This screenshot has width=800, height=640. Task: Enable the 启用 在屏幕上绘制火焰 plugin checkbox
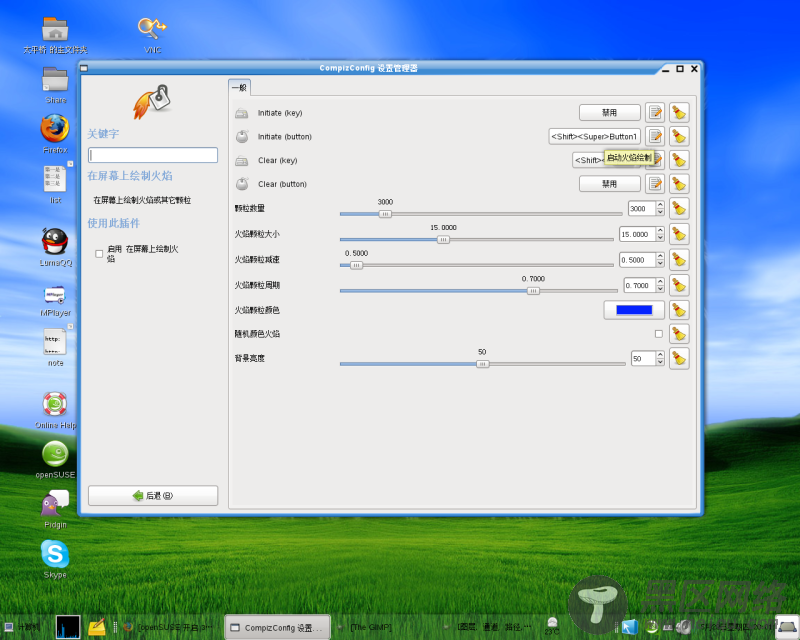pos(99,254)
